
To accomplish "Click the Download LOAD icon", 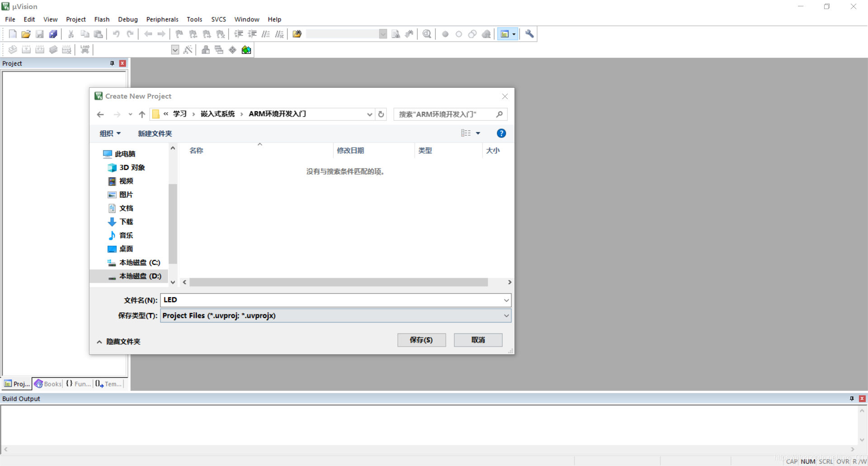I will [85, 50].
